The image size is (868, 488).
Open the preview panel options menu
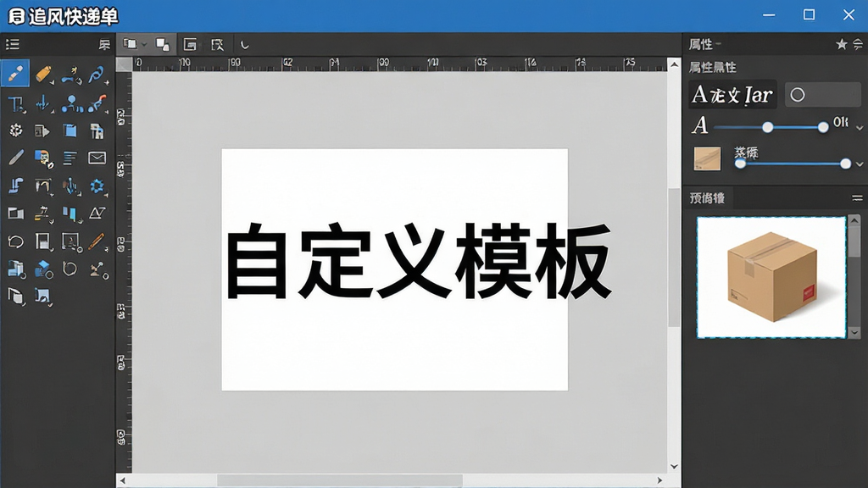pyautogui.click(x=857, y=198)
